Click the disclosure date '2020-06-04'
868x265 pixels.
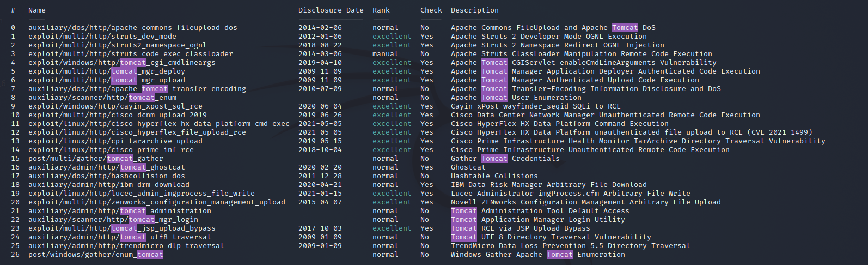[x=320, y=106]
